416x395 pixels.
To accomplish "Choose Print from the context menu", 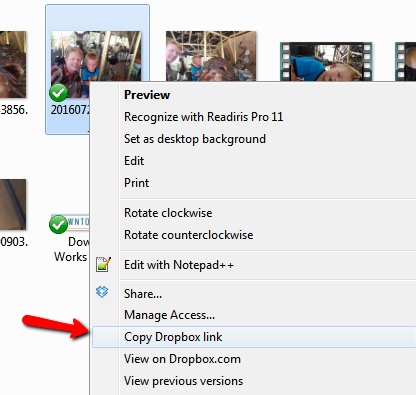I will point(137,183).
